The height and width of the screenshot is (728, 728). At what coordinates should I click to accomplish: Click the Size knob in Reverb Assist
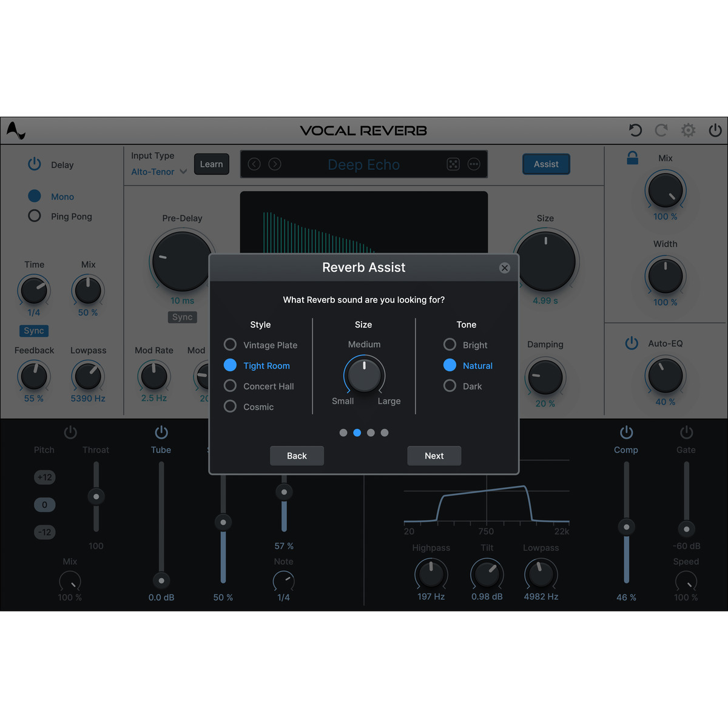[x=365, y=374]
